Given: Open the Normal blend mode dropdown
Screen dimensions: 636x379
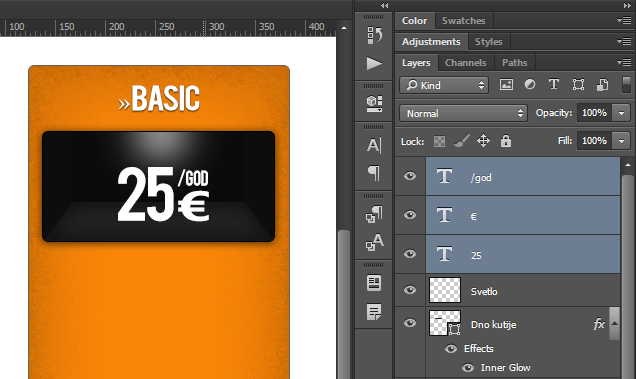Looking at the screenshot, I should [x=463, y=113].
